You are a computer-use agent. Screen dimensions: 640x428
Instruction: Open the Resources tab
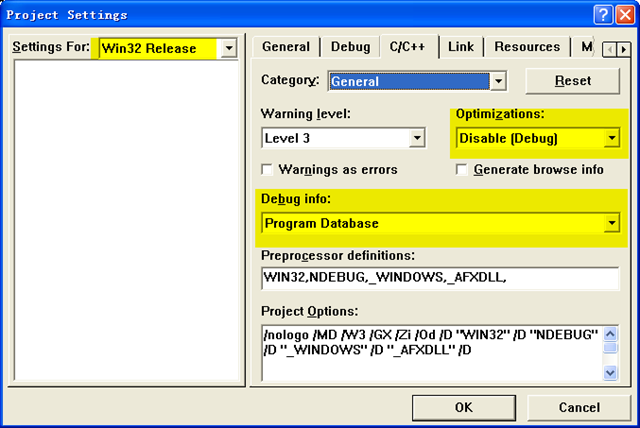(527, 47)
